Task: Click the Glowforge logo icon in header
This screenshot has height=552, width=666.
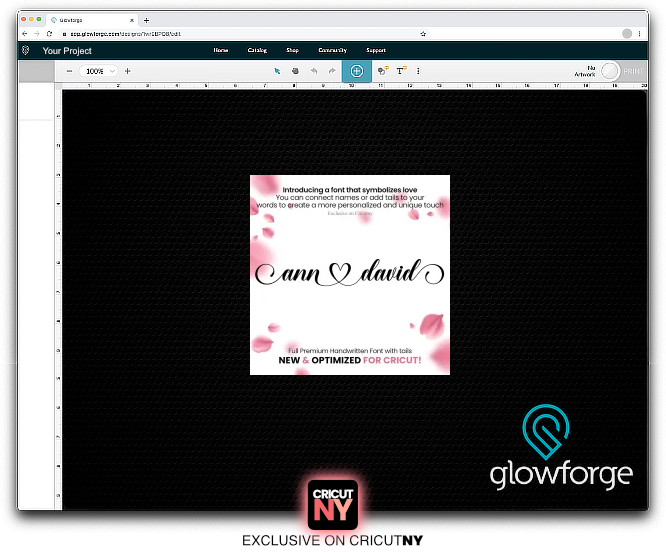Action: pyautogui.click(x=25, y=50)
